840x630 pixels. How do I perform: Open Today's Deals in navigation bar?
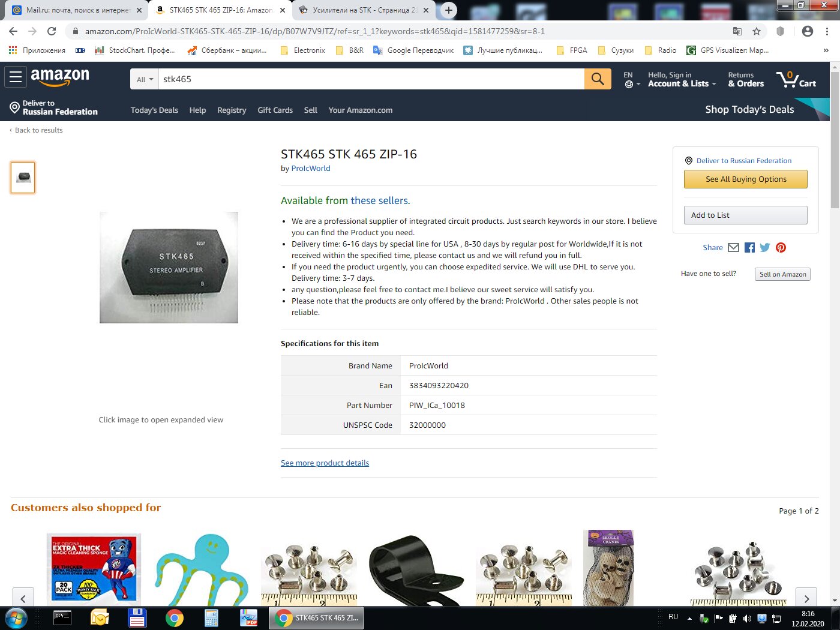tap(154, 110)
